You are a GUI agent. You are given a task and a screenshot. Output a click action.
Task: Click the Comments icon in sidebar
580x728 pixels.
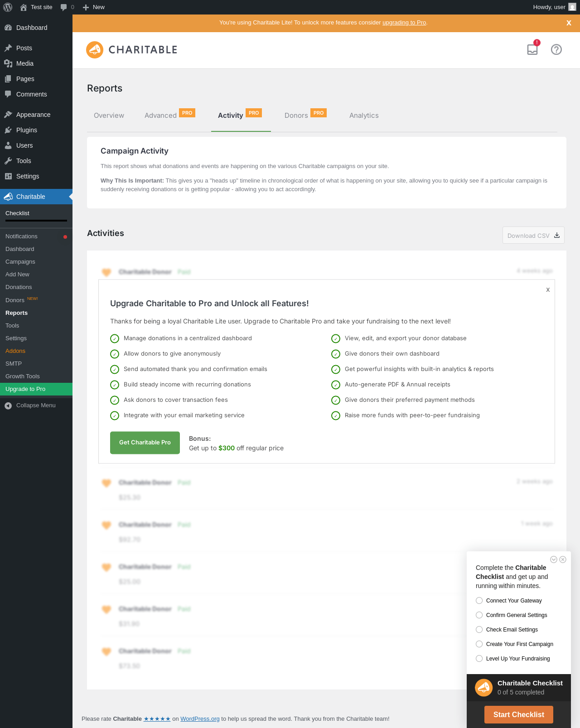click(8, 94)
